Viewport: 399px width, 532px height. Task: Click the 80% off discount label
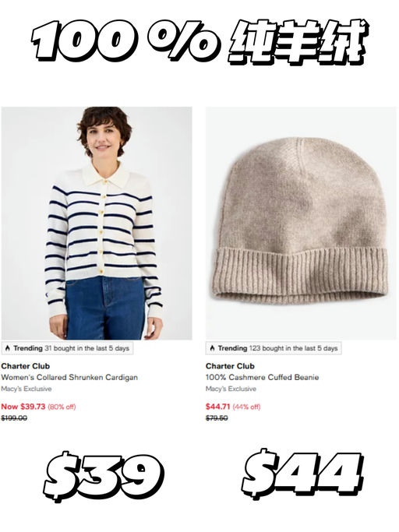(x=62, y=407)
